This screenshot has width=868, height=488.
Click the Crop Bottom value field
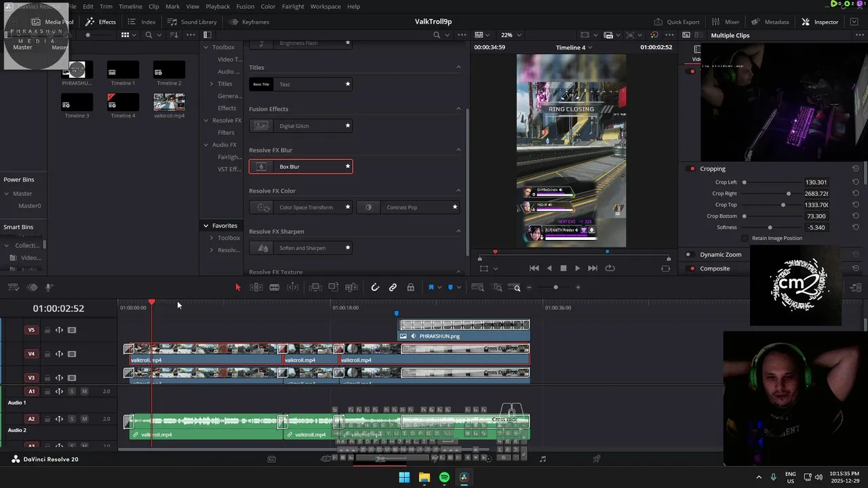point(816,216)
